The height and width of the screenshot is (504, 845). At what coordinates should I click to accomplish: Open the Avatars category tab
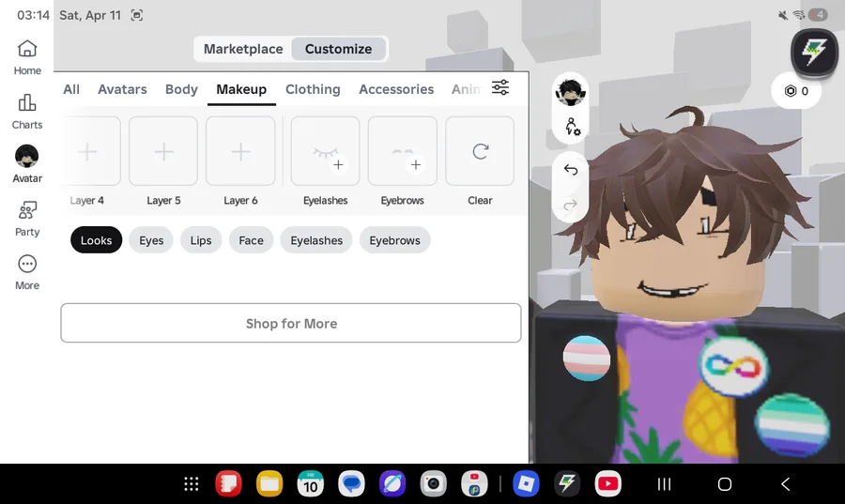pyautogui.click(x=122, y=89)
